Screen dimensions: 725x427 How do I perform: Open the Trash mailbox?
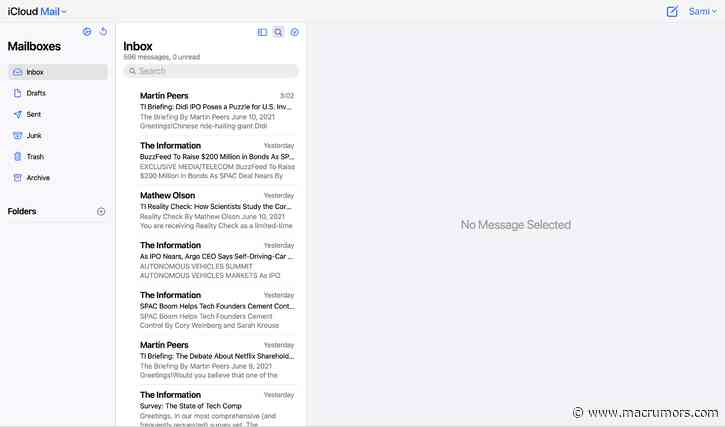pos(58,157)
